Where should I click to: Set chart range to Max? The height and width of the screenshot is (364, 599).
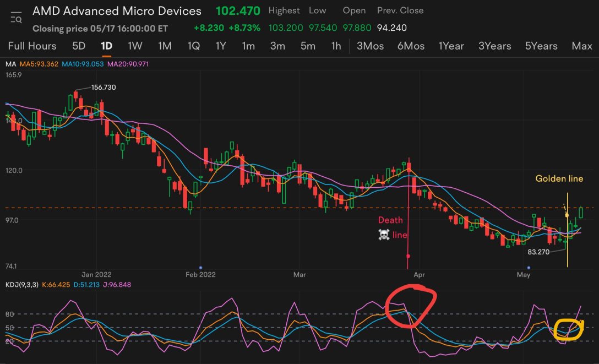click(x=582, y=46)
